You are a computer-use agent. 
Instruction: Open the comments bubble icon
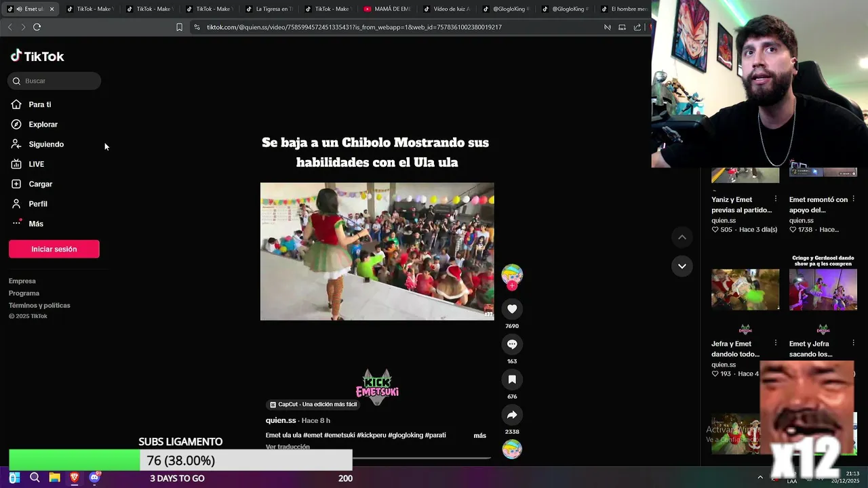pos(512,344)
